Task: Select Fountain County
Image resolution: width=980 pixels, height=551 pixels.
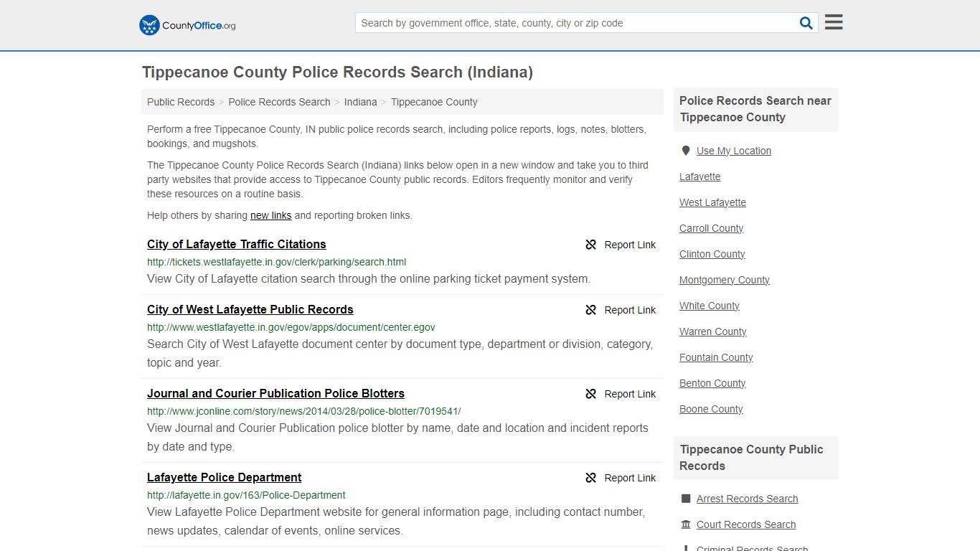Action: (716, 357)
